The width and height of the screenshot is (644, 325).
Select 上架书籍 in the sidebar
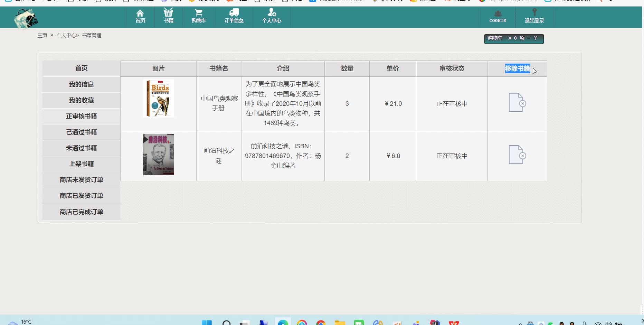click(81, 164)
